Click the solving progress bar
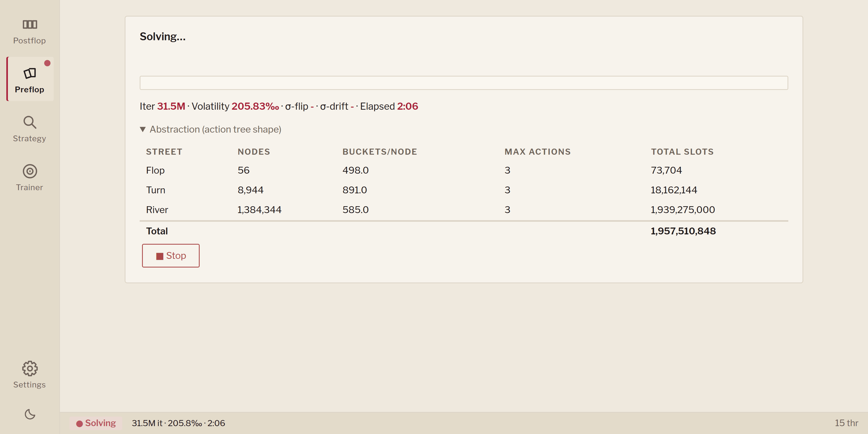The width and height of the screenshot is (868, 434). click(464, 83)
